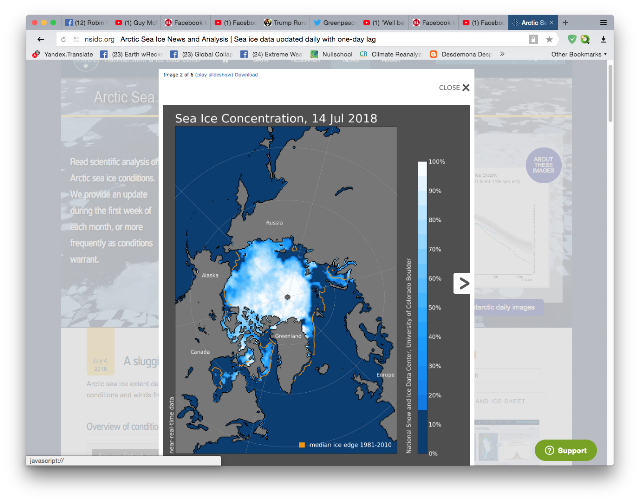This screenshot has width=640, height=503.
Task: Expand the bookmarks overflow chevron
Action: tap(502, 54)
